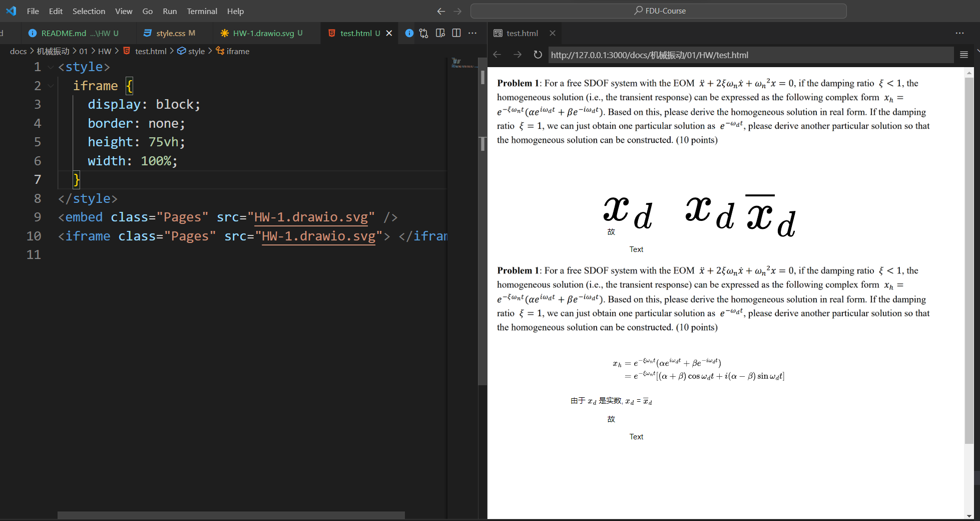Close the test.html editor tab
Viewport: 980px width, 521px height.
(x=389, y=33)
